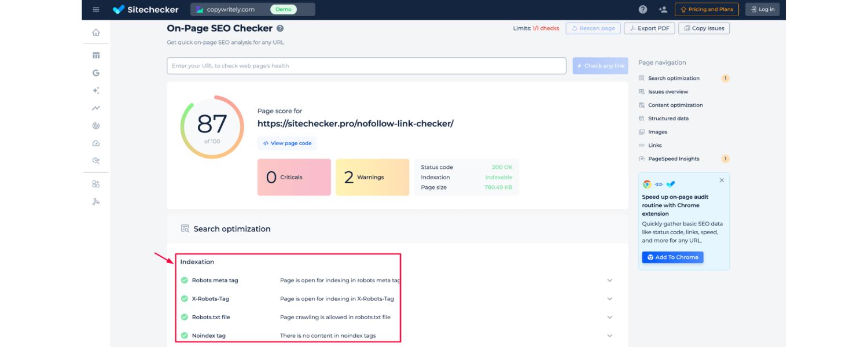Click the info icon beside On-Page SEO Checker
This screenshot has height=347, width=868.
280,28
